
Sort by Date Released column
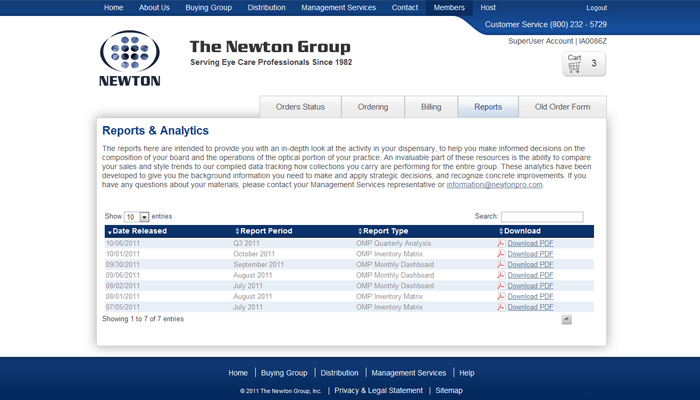[137, 231]
